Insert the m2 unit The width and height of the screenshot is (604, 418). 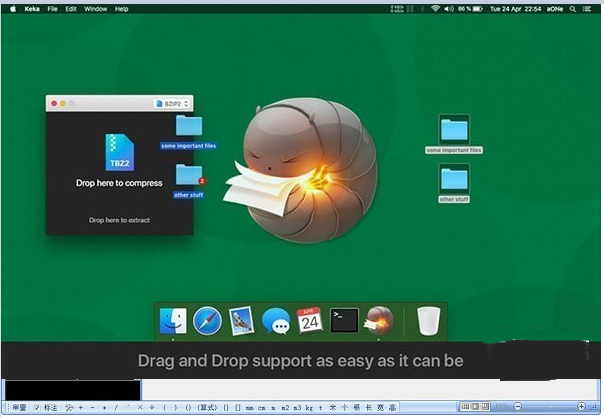[285, 408]
